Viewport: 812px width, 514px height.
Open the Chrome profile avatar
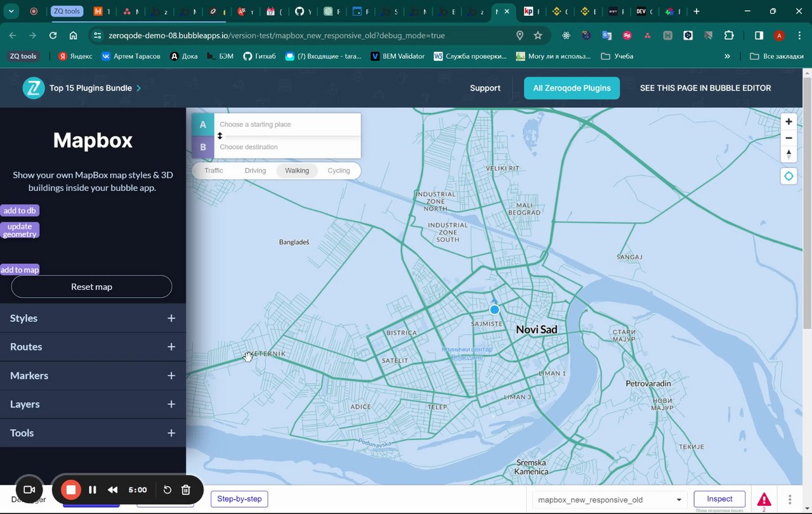pos(780,35)
